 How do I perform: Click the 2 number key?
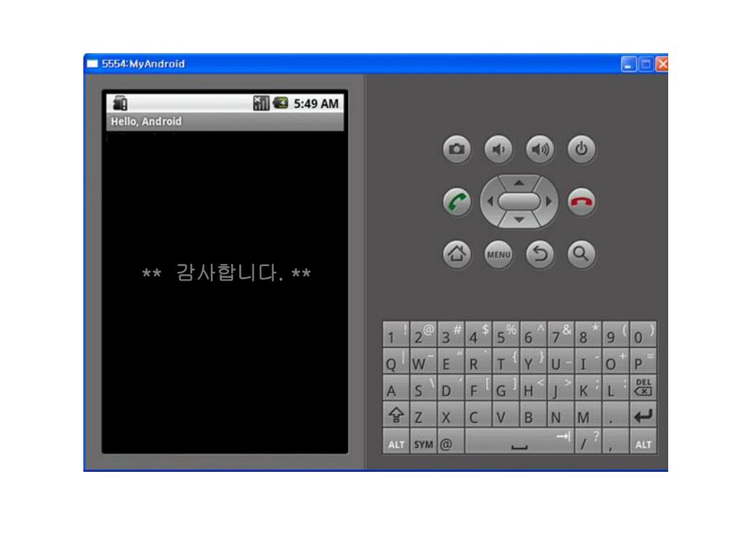point(424,334)
